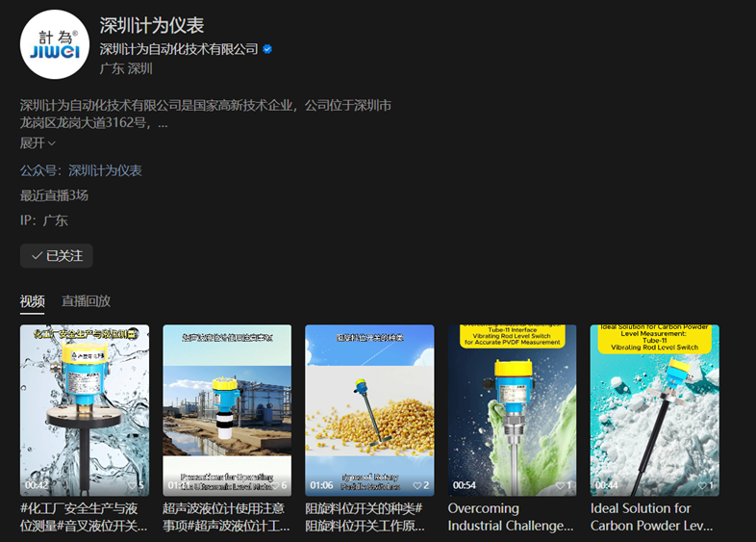Click the IP: 广东 text
Screen dimensions: 756x542
coord(44,220)
